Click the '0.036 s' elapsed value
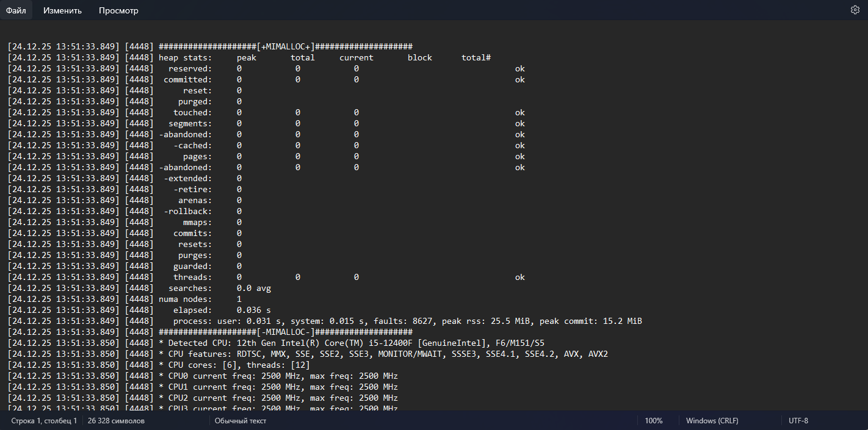The width and height of the screenshot is (868, 430). click(x=254, y=310)
